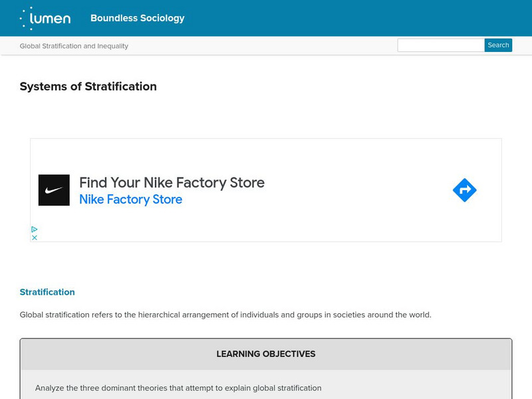The height and width of the screenshot is (399, 532).
Task: Open the AdChoices triangle icon
Action: point(35,229)
